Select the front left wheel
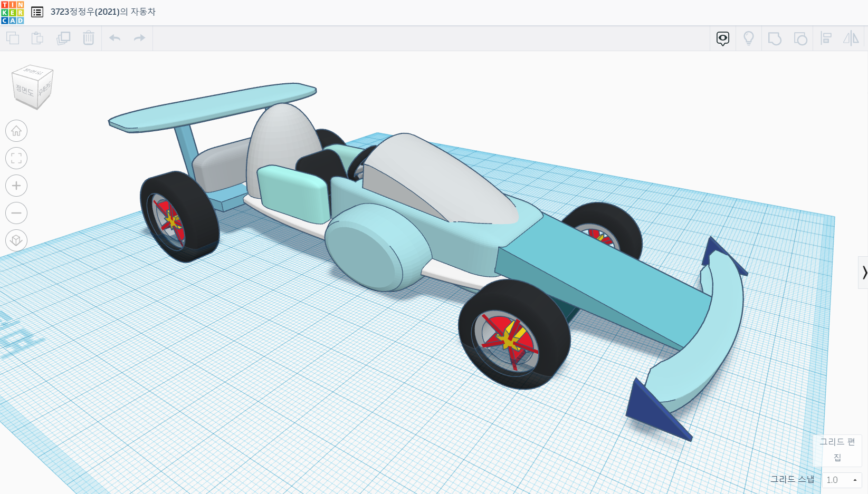This screenshot has width=868, height=494. [513, 335]
